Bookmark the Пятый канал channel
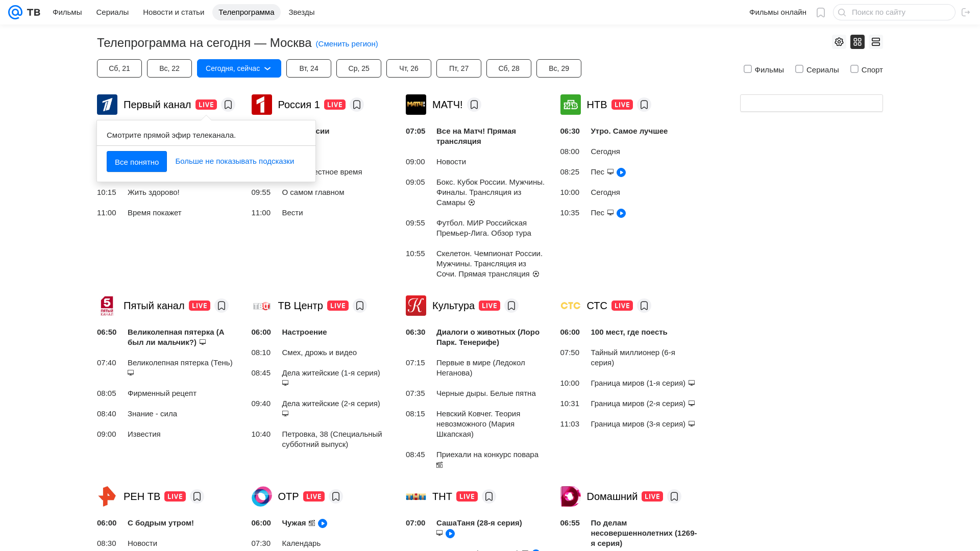This screenshot has height=551, width=980. click(x=222, y=306)
